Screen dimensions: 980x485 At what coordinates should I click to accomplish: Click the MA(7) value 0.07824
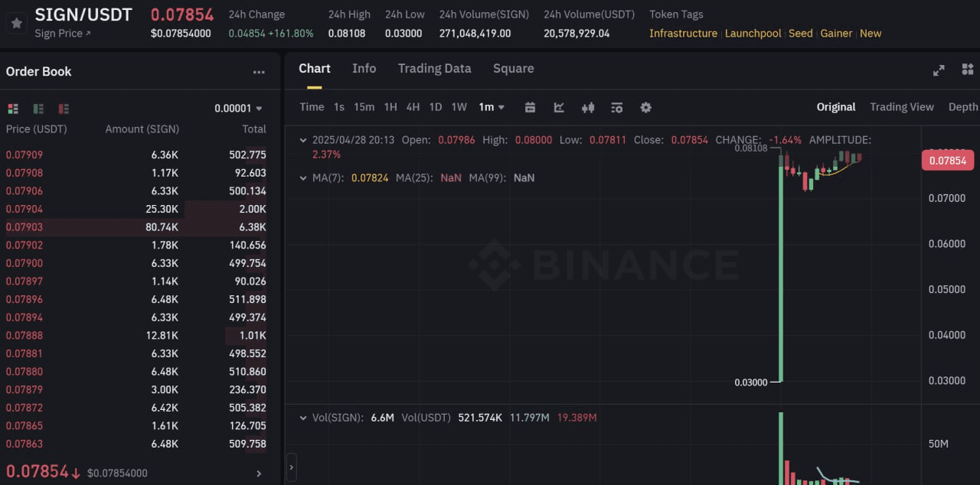tap(370, 177)
